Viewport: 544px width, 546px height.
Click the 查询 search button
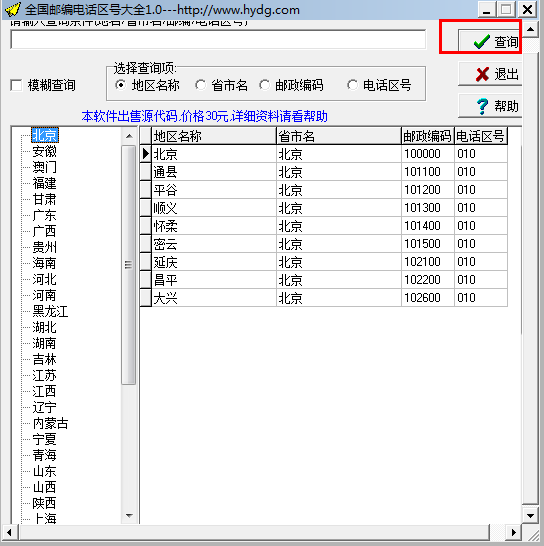[490, 41]
